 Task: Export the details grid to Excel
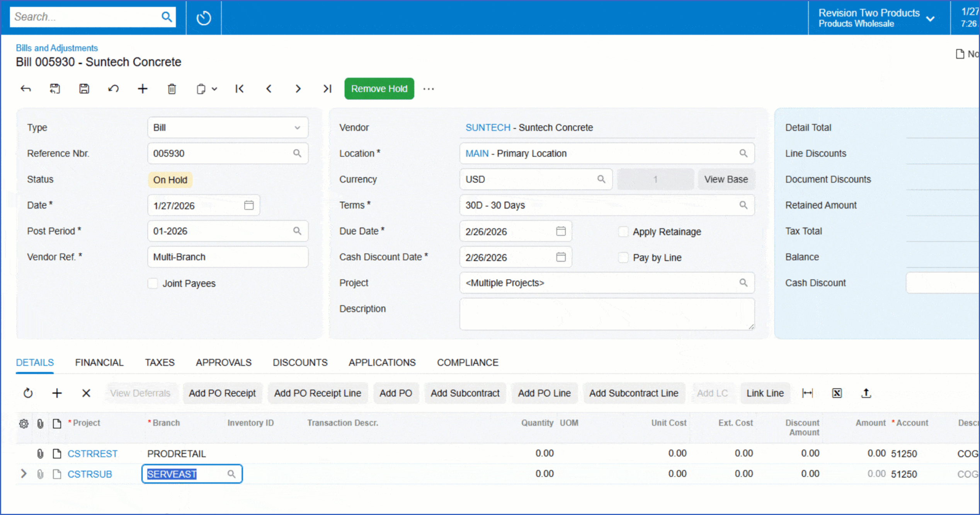click(x=837, y=393)
